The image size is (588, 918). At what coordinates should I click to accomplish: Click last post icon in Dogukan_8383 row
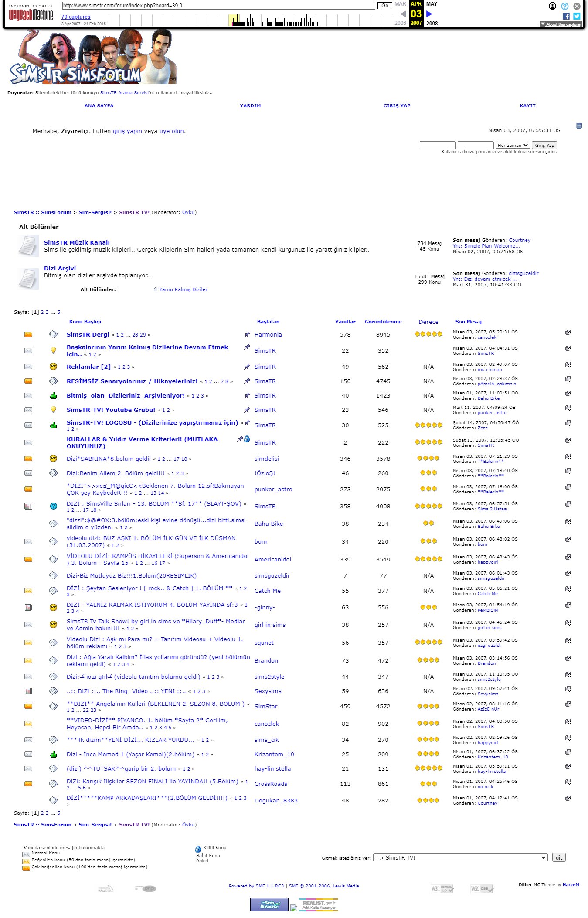[568, 799]
